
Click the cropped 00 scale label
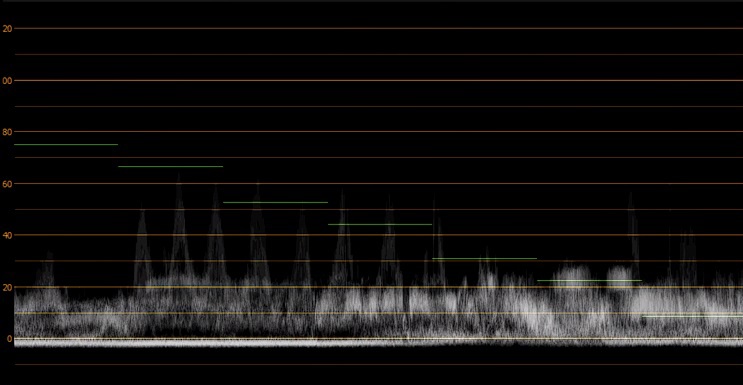click(x=7, y=81)
